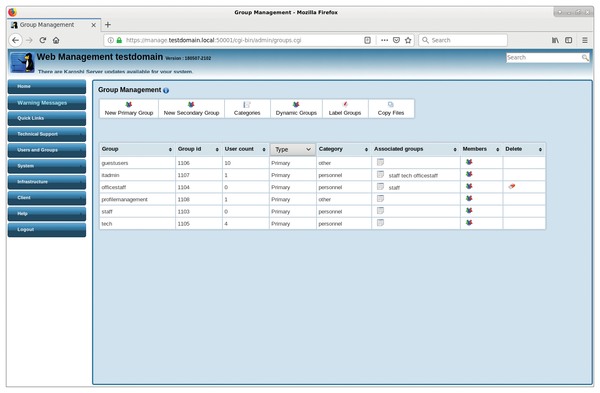This screenshot has width=600, height=393.
Task: Click Logout in sidebar
Action: 47,230
